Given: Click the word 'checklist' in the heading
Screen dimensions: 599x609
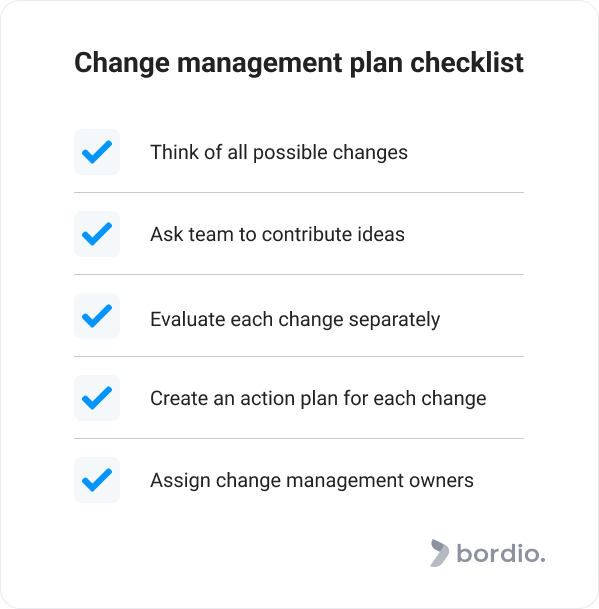Looking at the screenshot, I should (467, 62).
